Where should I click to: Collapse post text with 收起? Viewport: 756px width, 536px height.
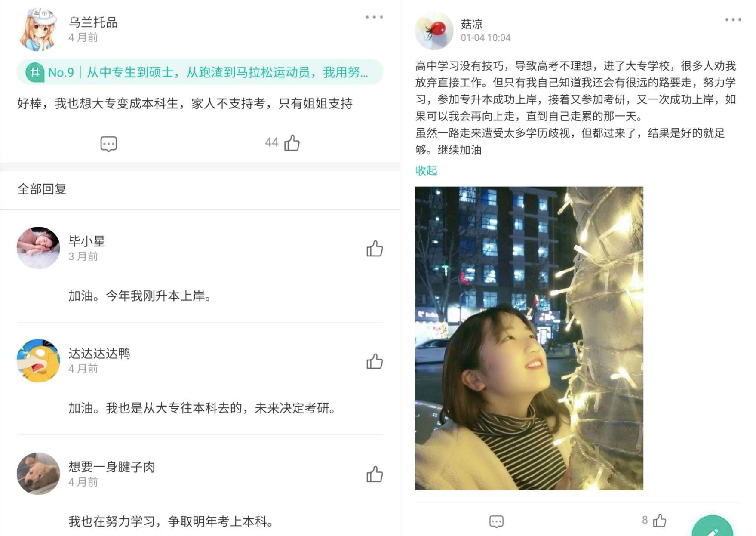(x=426, y=170)
